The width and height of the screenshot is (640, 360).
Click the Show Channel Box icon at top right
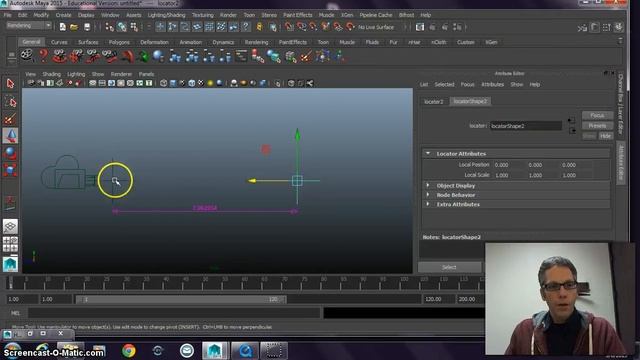[x=619, y=27]
